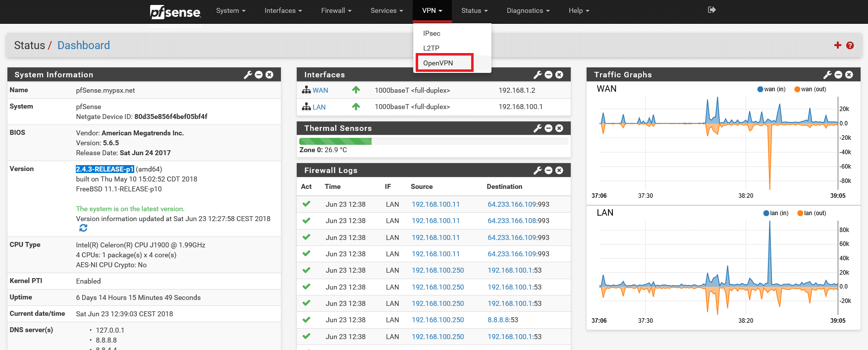Collapse the VPN menu dropdown

[432, 10]
